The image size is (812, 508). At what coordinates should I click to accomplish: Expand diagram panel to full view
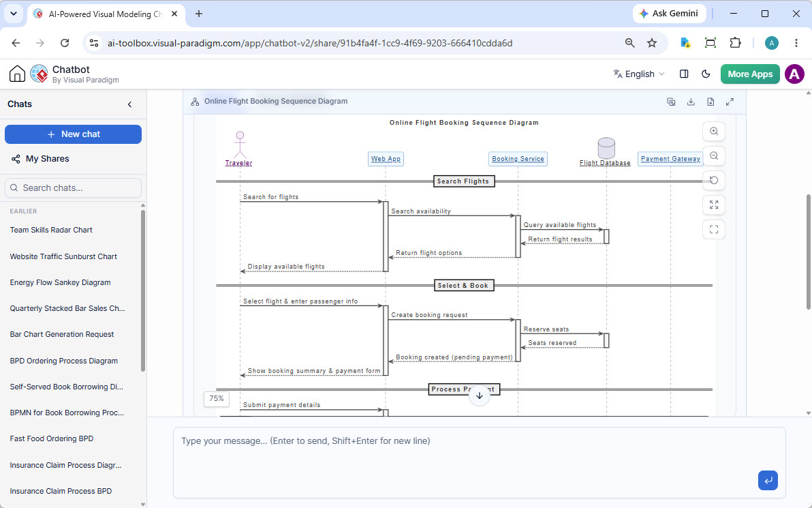(730, 102)
